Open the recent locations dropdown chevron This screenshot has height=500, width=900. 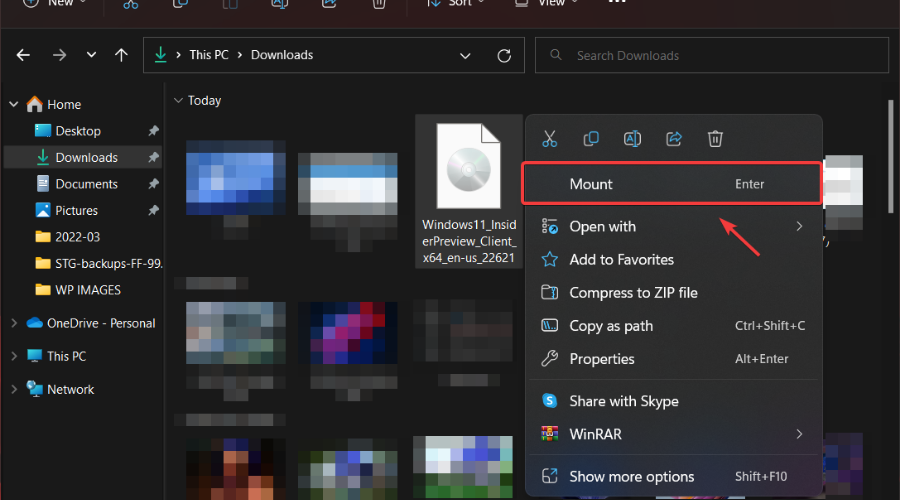coord(91,55)
